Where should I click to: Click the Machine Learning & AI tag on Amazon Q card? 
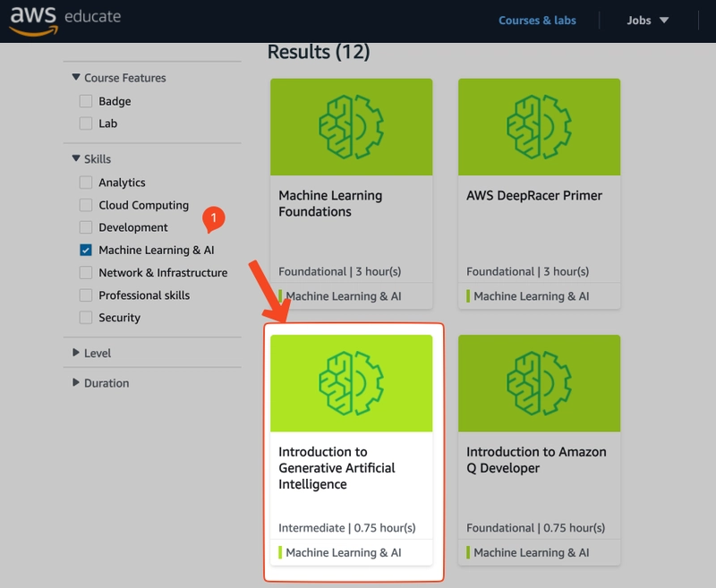tap(531, 552)
